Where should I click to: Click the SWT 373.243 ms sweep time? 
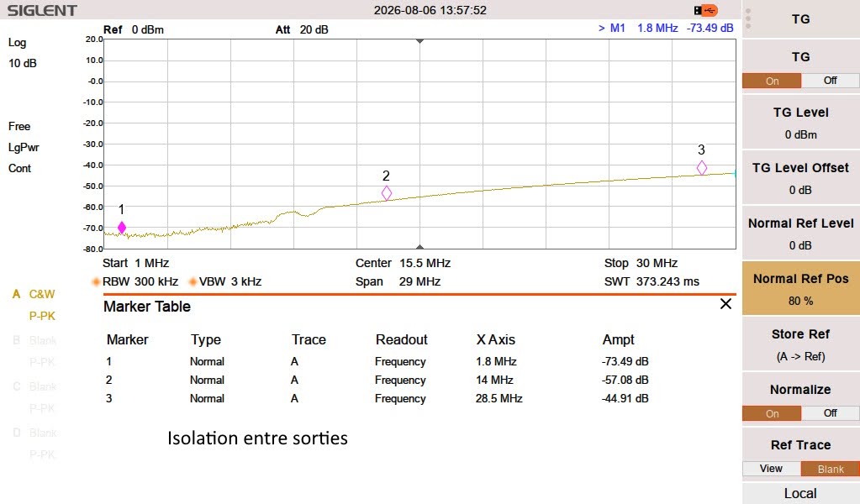[x=652, y=281]
